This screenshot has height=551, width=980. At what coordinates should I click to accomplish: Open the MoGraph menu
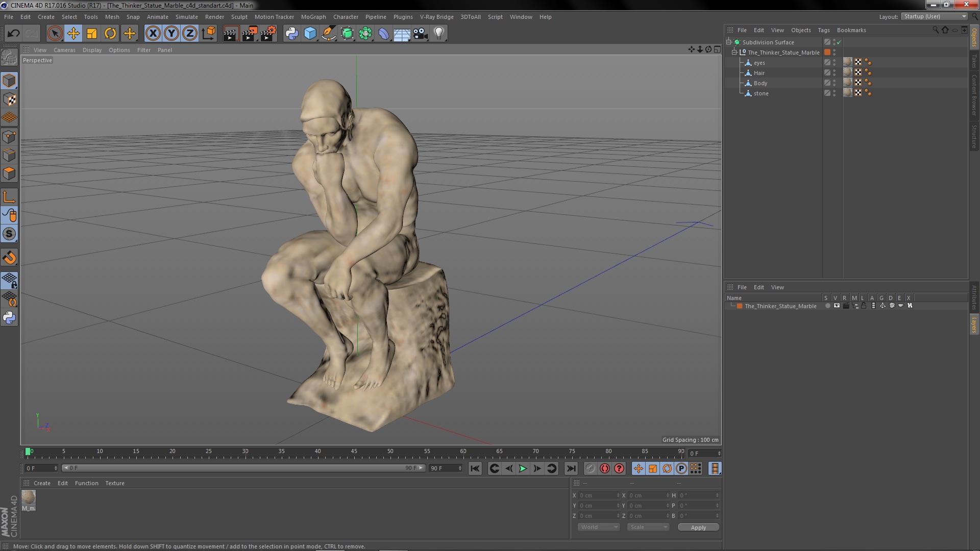(313, 17)
